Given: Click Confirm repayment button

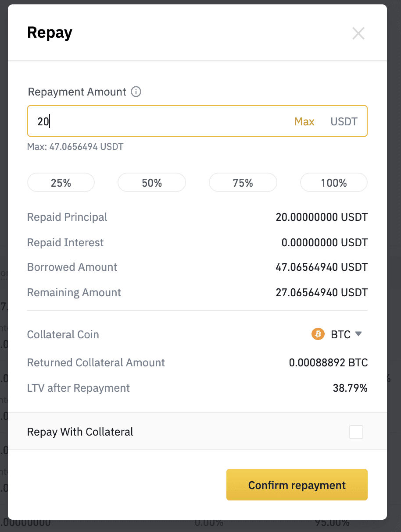Looking at the screenshot, I should (297, 485).
